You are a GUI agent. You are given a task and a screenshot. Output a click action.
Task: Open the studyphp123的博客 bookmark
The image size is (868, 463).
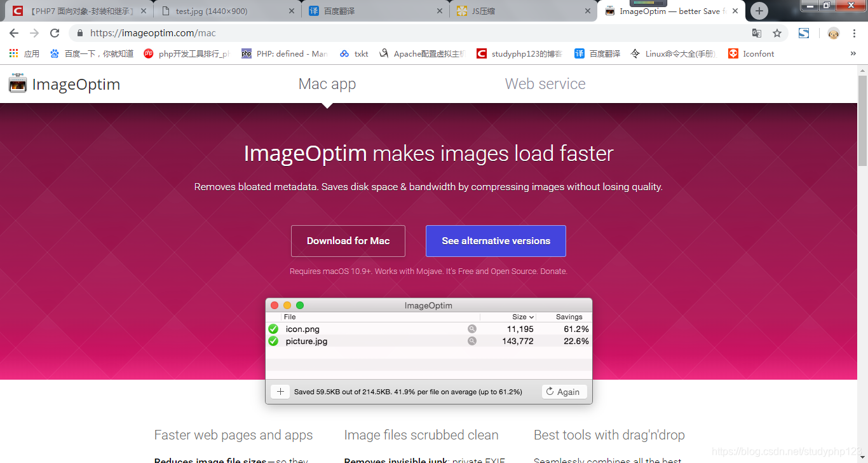519,53
